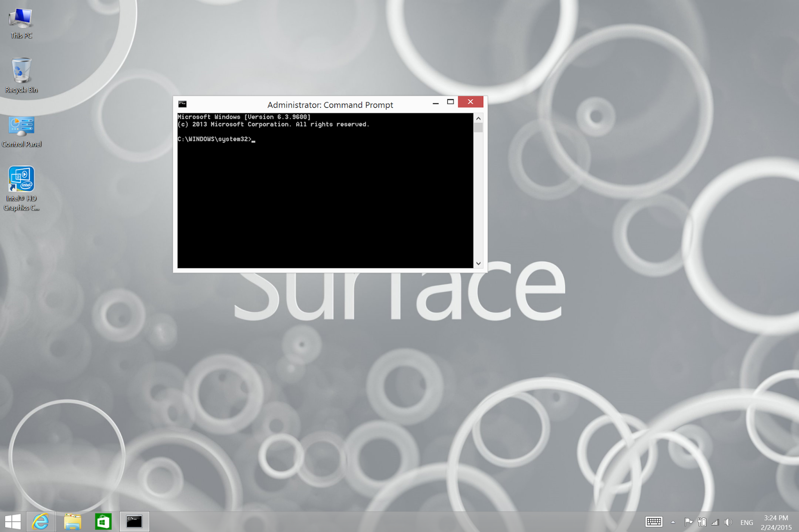
Task: Open the Windows Store taskbar icon
Action: (103, 522)
